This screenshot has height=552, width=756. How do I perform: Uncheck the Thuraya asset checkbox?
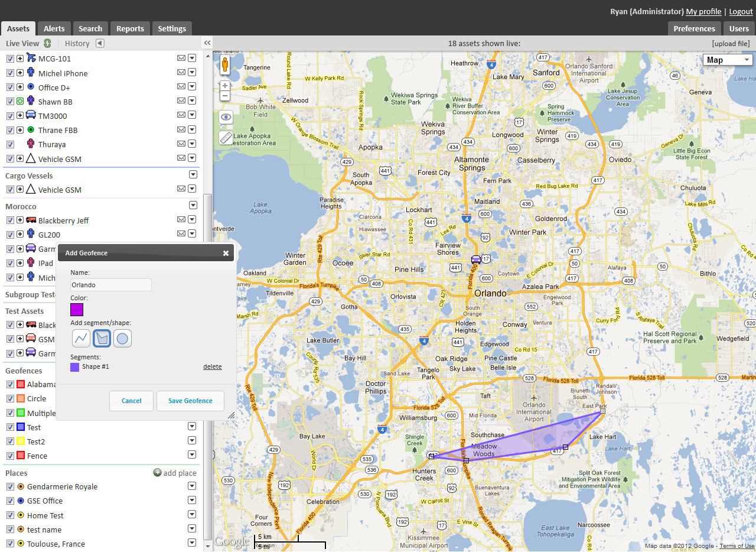(x=10, y=144)
